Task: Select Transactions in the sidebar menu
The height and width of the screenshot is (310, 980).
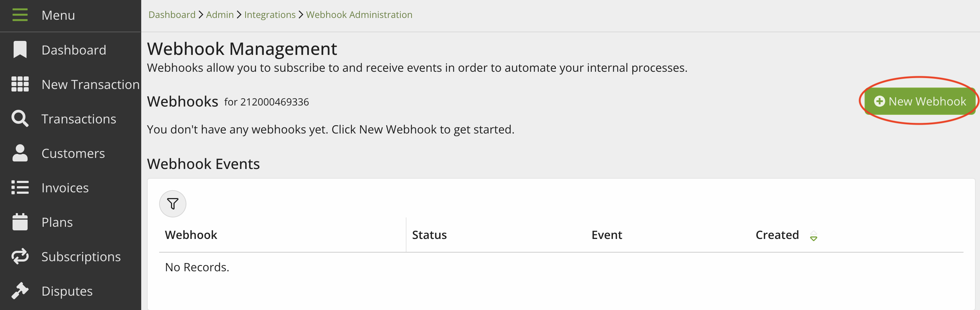Action: 79,119
